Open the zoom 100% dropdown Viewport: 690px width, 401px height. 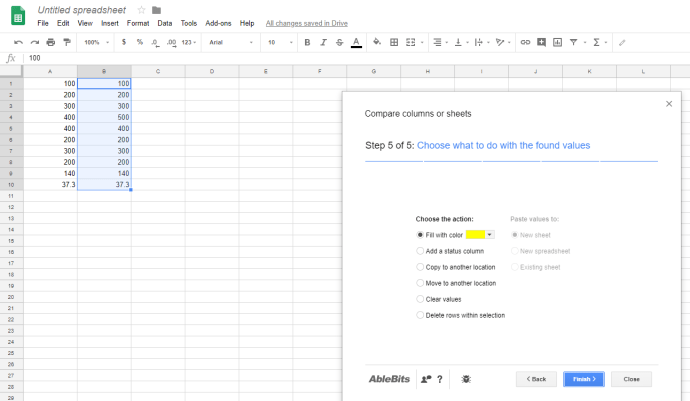pos(98,43)
